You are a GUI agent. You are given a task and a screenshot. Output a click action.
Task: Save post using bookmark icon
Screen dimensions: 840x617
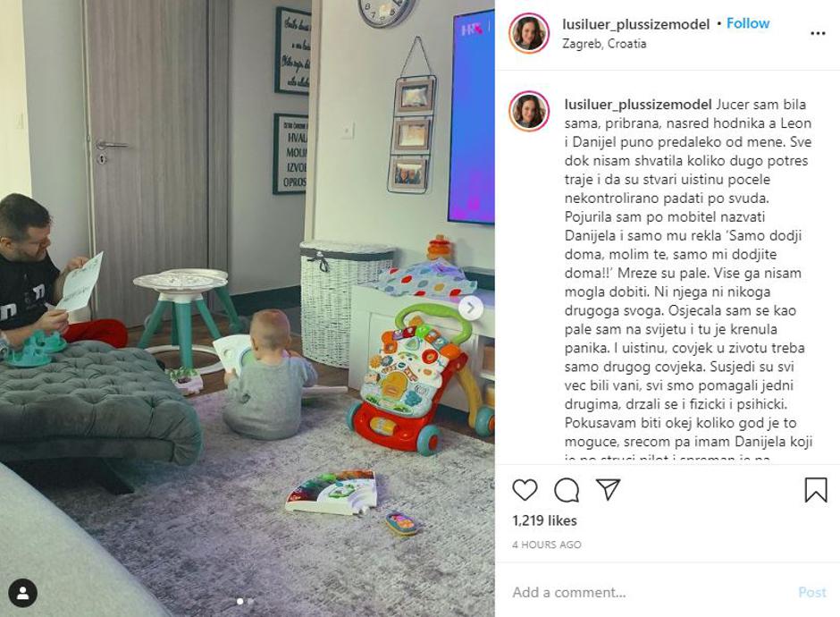pyautogui.click(x=815, y=489)
